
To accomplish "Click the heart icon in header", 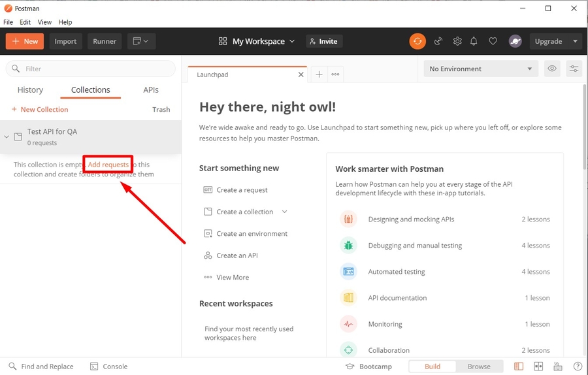I will pos(493,41).
